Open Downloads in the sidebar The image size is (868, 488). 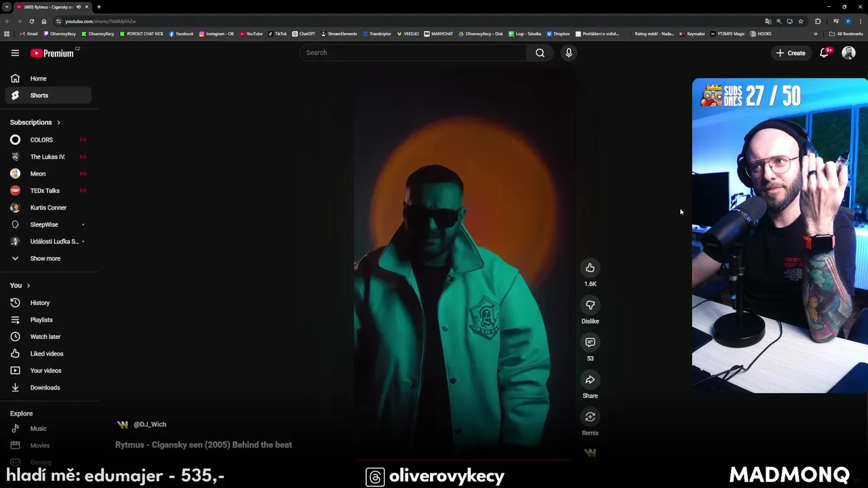48,388
